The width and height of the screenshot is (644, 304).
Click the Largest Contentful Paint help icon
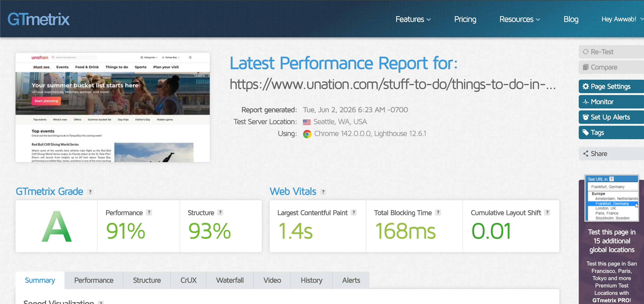tap(353, 212)
